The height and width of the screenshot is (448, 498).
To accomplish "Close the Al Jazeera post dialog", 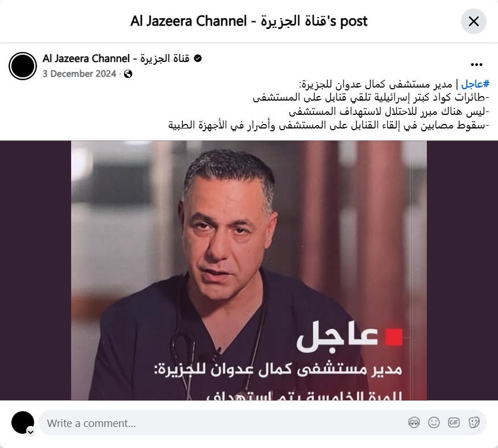I will pyautogui.click(x=474, y=22).
